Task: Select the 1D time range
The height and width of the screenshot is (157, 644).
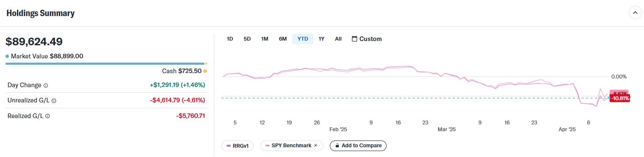Action: coord(230,39)
